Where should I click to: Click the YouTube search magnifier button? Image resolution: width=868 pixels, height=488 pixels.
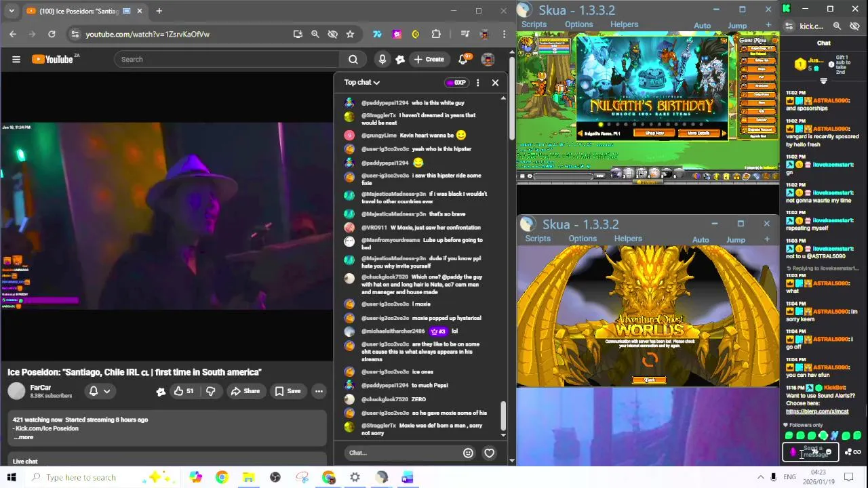tap(353, 59)
